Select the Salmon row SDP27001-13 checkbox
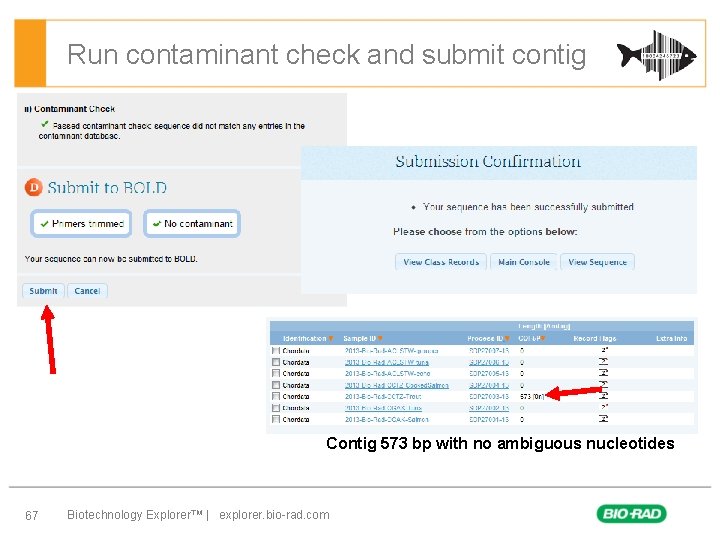The image size is (720, 540). [x=276, y=419]
